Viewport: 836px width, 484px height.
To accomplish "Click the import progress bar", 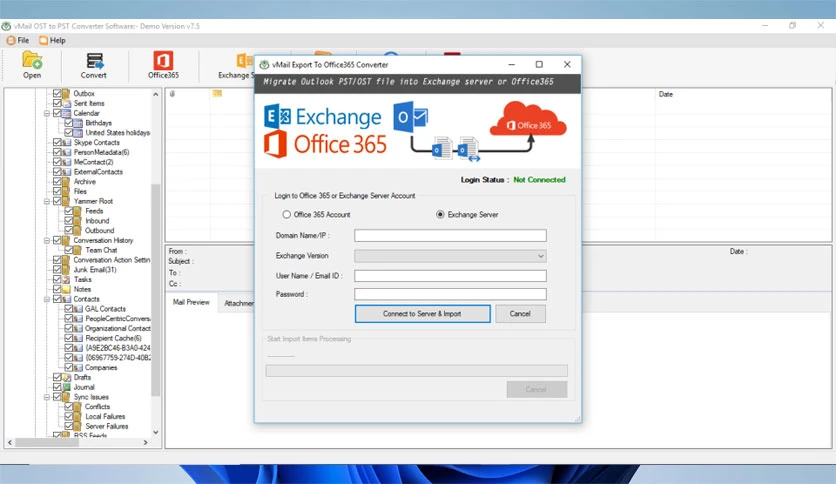I will tap(416, 370).
